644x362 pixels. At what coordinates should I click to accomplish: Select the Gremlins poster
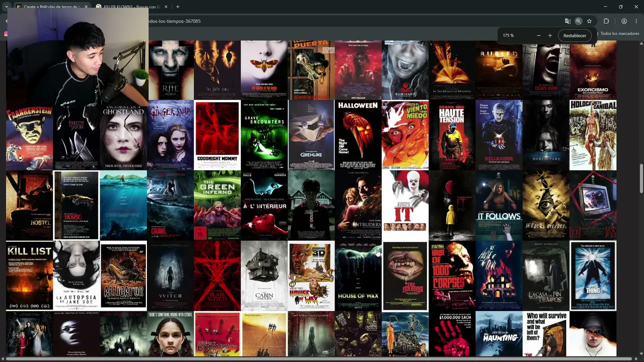[311, 135]
